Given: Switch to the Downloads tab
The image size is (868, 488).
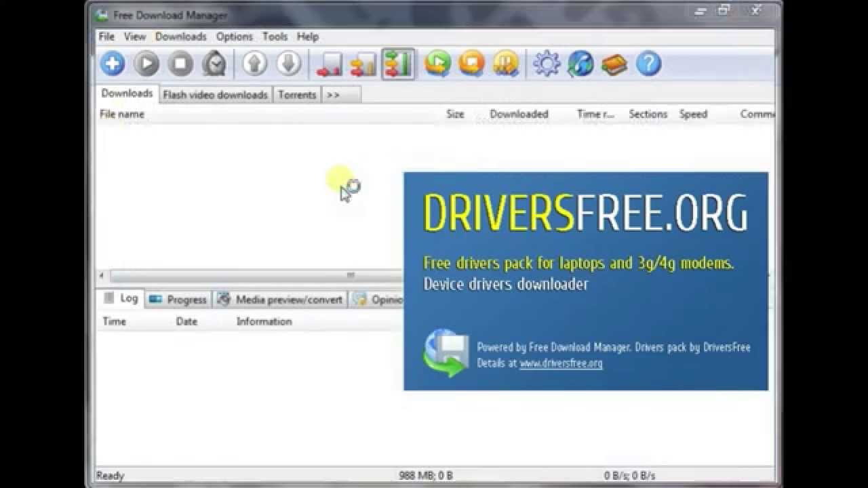Looking at the screenshot, I should click(x=127, y=94).
